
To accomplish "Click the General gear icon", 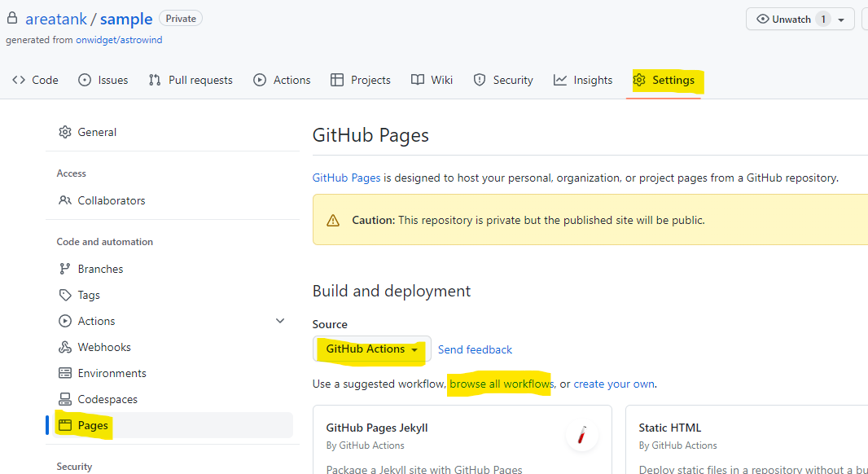I will pyautogui.click(x=65, y=132).
